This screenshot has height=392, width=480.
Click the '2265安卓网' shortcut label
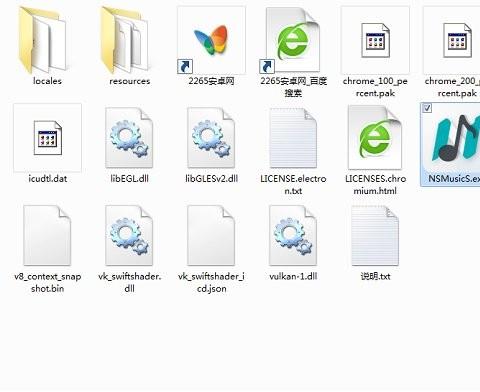(211, 81)
